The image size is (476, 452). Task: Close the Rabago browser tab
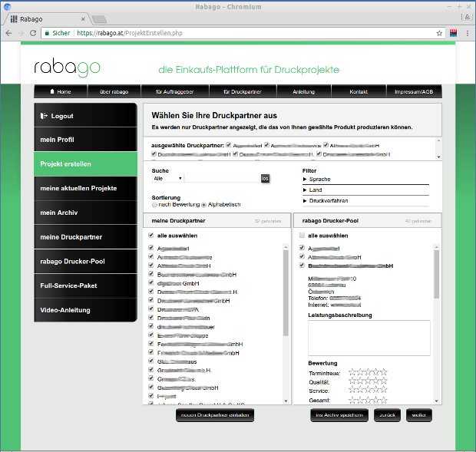pyautogui.click(x=83, y=19)
